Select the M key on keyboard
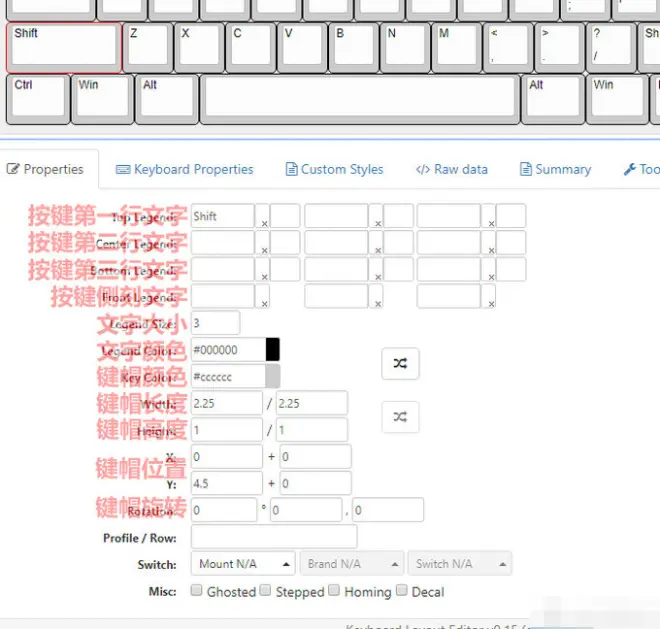 pos(457,48)
